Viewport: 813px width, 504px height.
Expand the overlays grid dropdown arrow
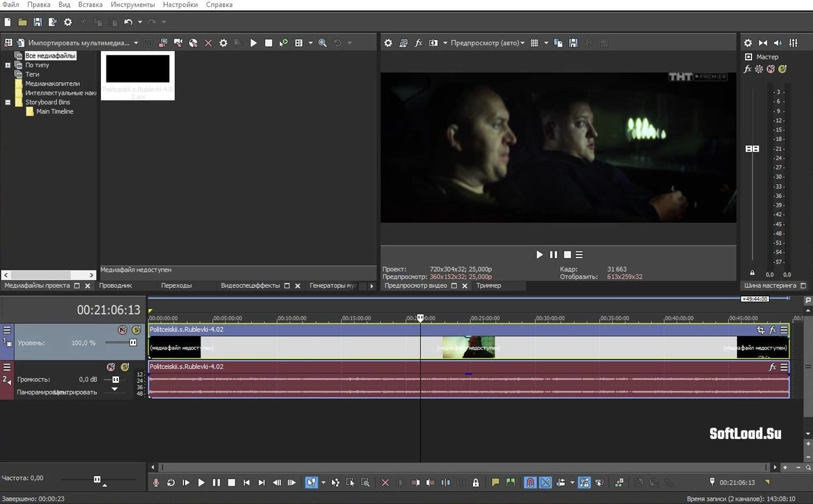point(546,43)
